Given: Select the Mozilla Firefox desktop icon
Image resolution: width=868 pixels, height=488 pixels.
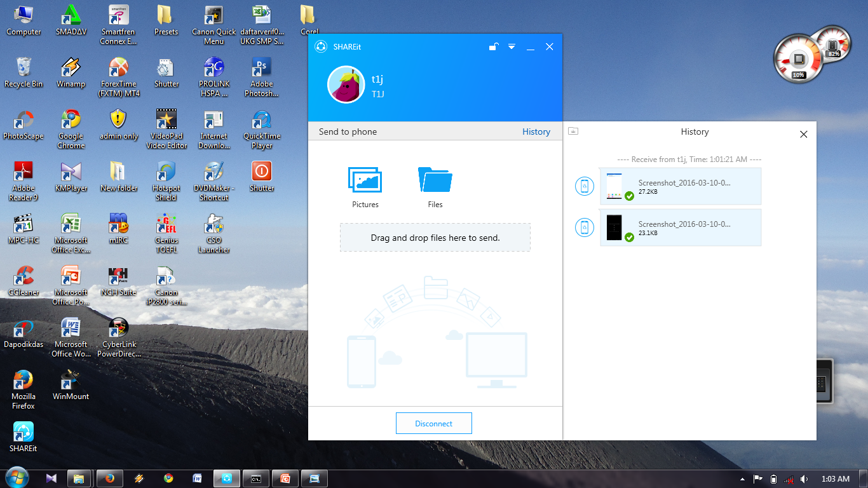Looking at the screenshot, I should pos(24,390).
